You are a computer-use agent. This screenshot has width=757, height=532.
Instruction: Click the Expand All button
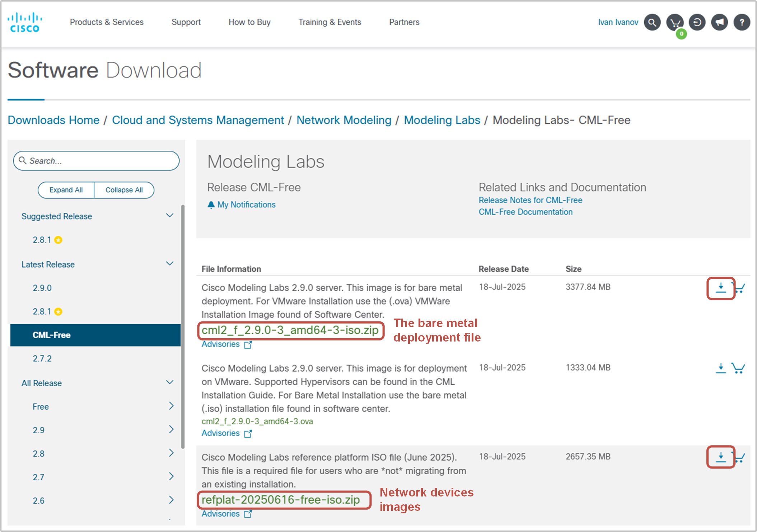coord(66,190)
